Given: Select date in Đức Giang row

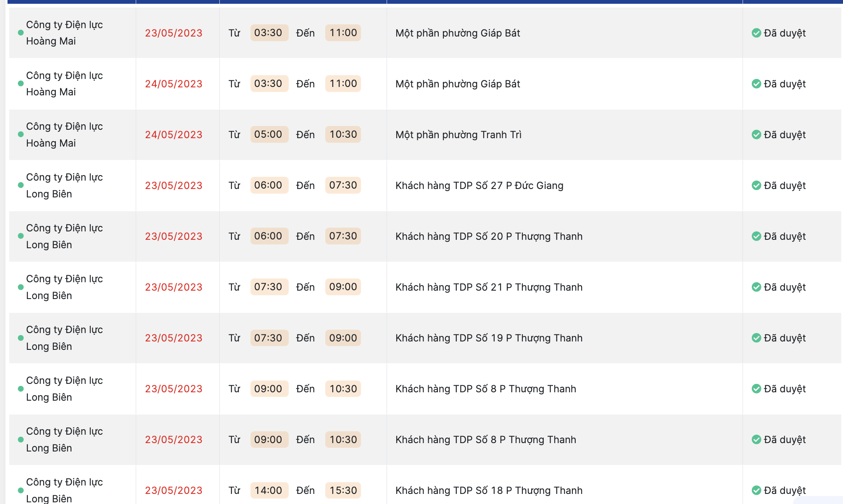Looking at the screenshot, I should coord(174,185).
